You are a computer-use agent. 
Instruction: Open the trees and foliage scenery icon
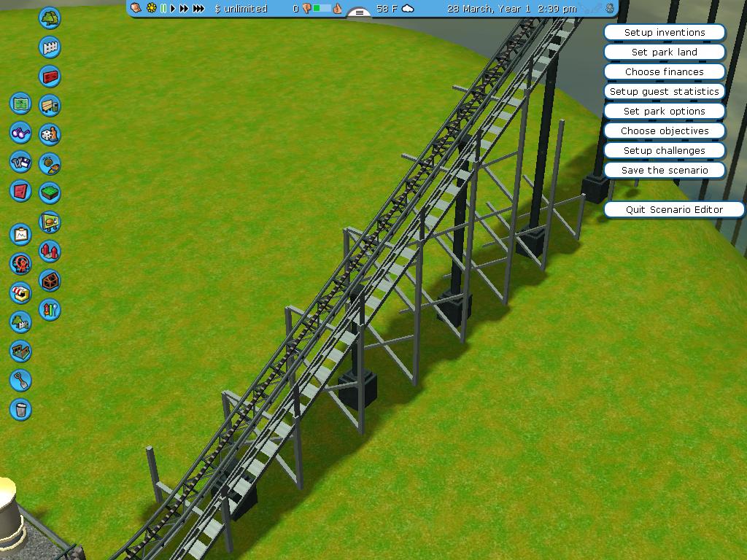[50, 18]
